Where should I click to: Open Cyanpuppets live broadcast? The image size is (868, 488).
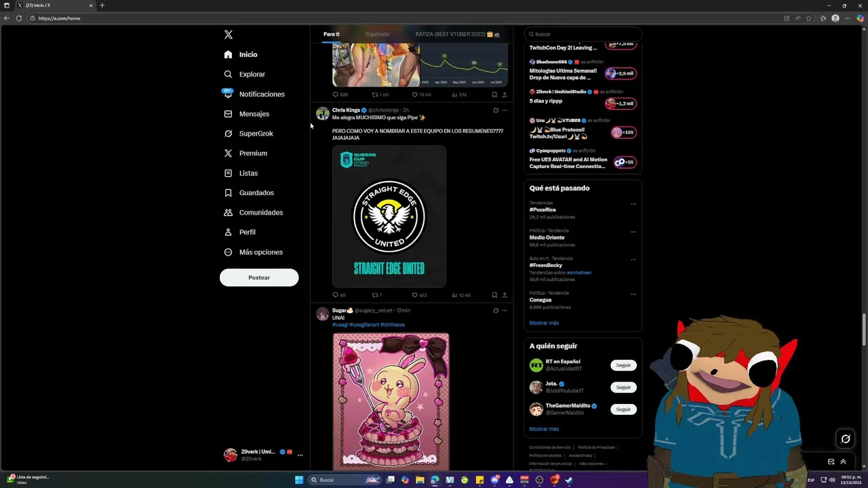coord(624,162)
